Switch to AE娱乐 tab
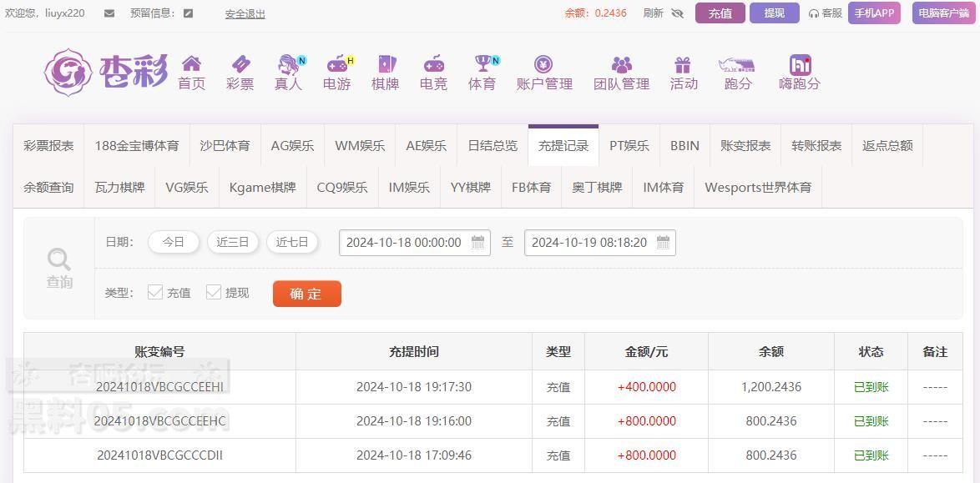Image resolution: width=980 pixels, height=483 pixels. coord(427,146)
